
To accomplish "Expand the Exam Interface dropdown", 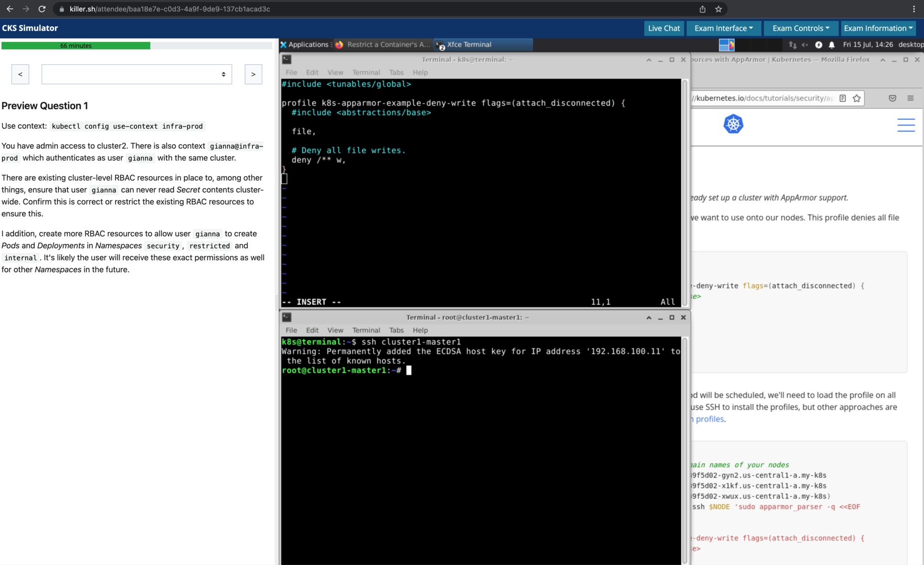I will pos(723,28).
